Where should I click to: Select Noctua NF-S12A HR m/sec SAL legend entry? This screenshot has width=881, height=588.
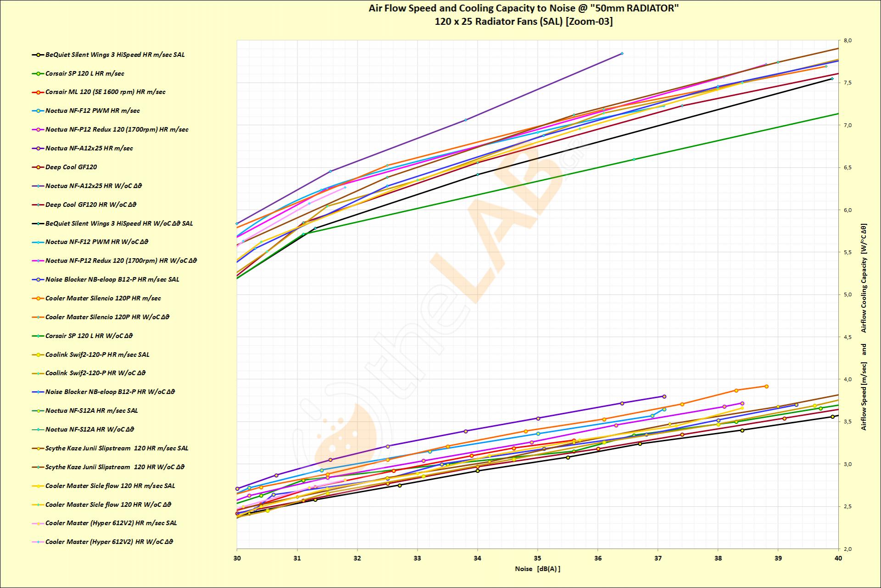[x=91, y=411]
